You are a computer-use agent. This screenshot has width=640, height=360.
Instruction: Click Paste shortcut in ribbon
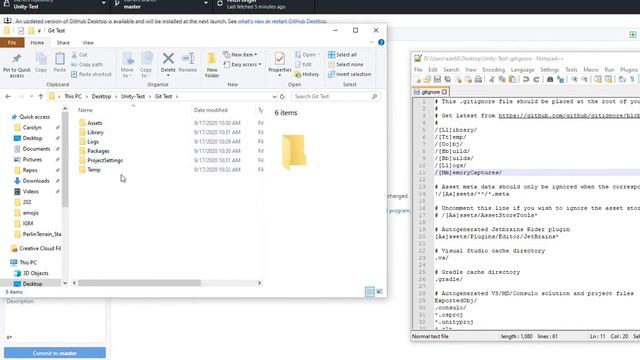pos(91,74)
